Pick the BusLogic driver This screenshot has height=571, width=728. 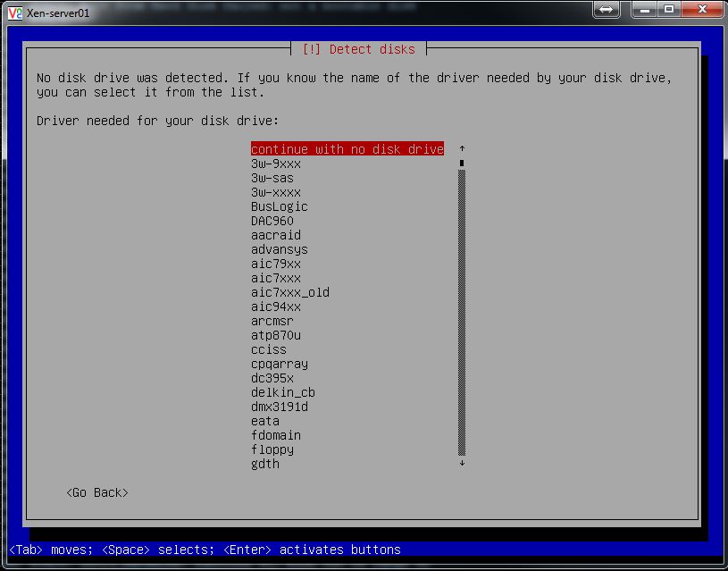click(x=280, y=206)
